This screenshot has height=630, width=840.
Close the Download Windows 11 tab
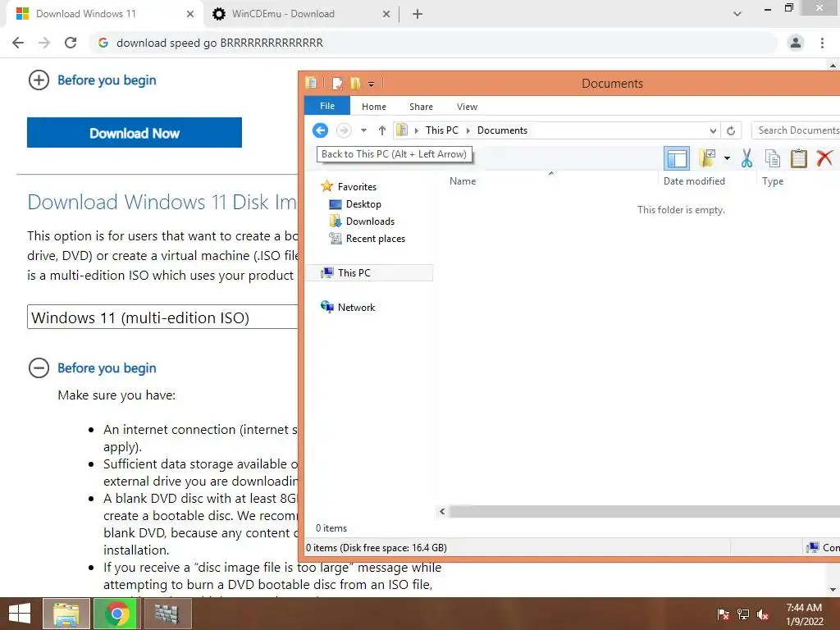point(189,14)
